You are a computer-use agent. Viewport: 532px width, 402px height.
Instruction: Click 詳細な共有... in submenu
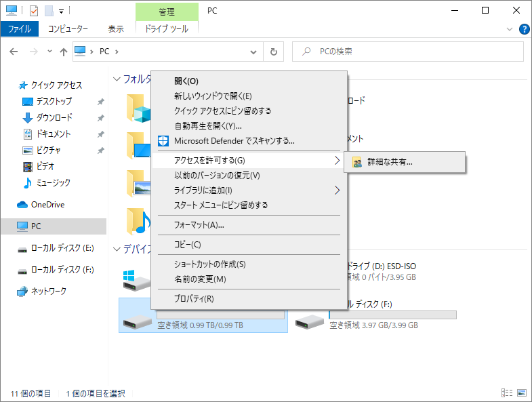pos(405,162)
